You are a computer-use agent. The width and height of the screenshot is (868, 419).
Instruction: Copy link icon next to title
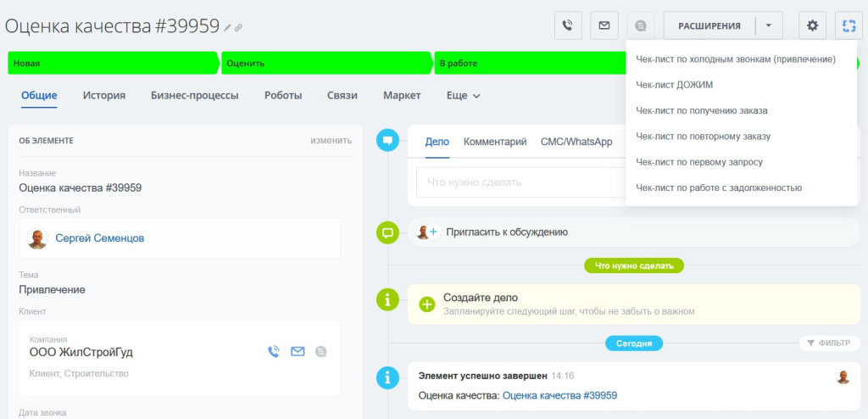[238, 28]
